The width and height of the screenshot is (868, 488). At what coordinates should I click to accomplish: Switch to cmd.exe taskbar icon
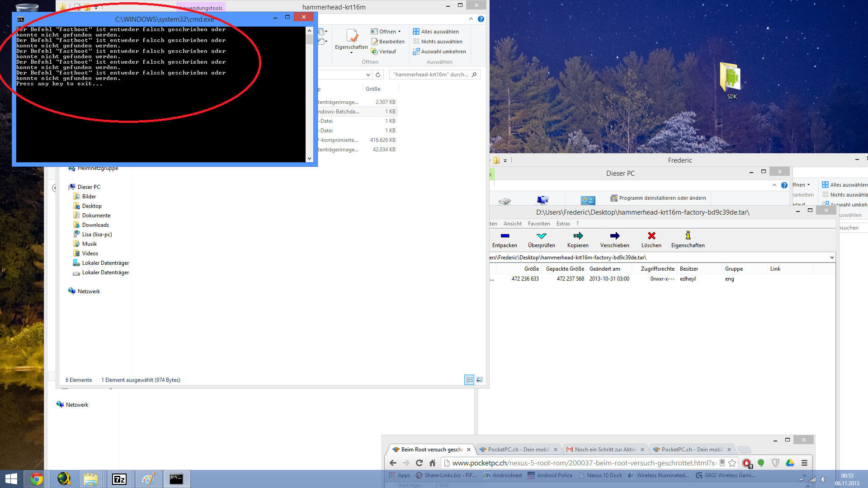tap(176, 479)
